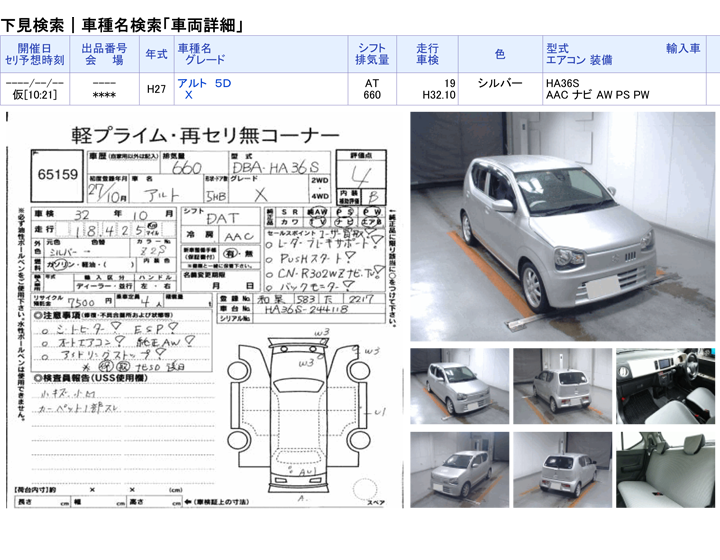Open the front-left angle thumbnail in the top thumbnail row

coord(460,386)
